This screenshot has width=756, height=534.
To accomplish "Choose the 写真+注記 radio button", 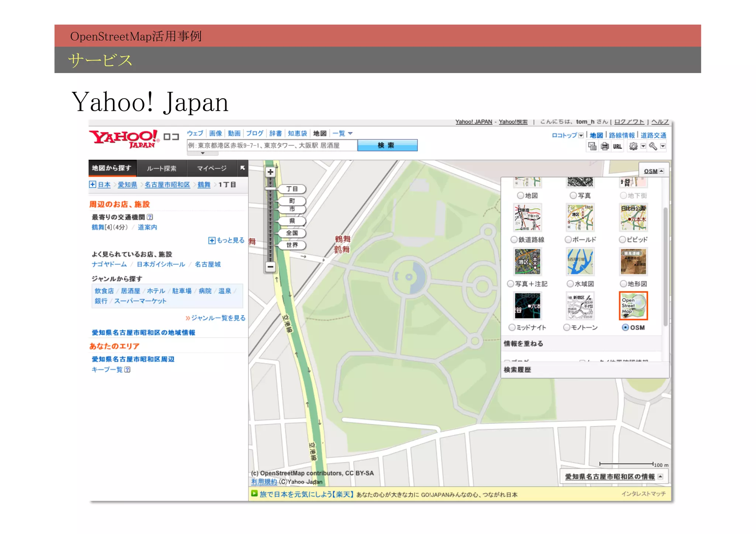I will tap(511, 283).
